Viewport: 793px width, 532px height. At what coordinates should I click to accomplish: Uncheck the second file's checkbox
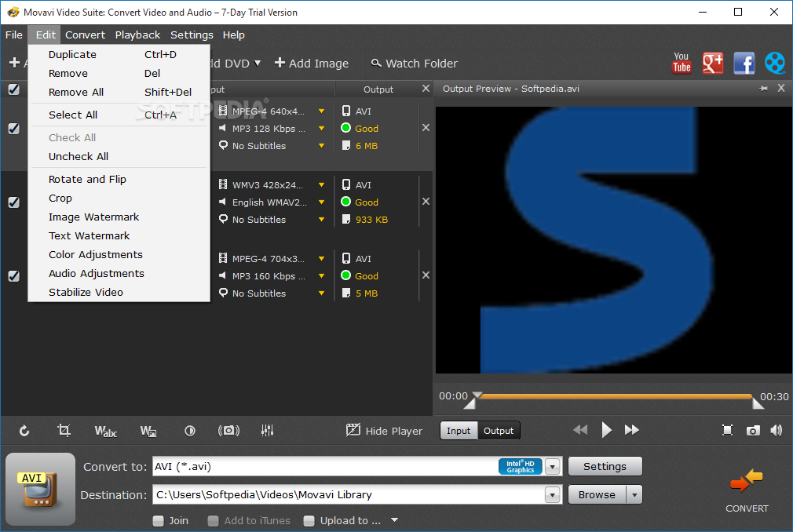(x=13, y=202)
